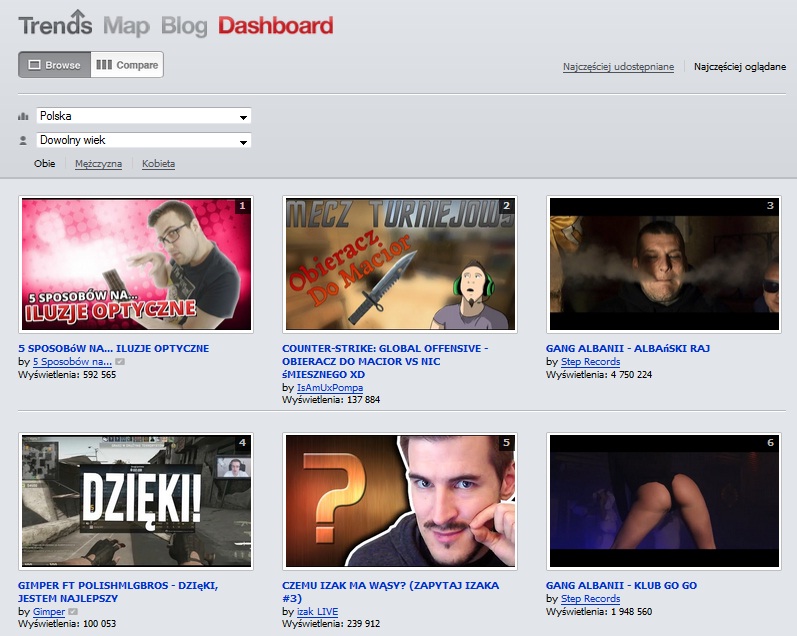Visit the Gimper channel

pos(49,612)
